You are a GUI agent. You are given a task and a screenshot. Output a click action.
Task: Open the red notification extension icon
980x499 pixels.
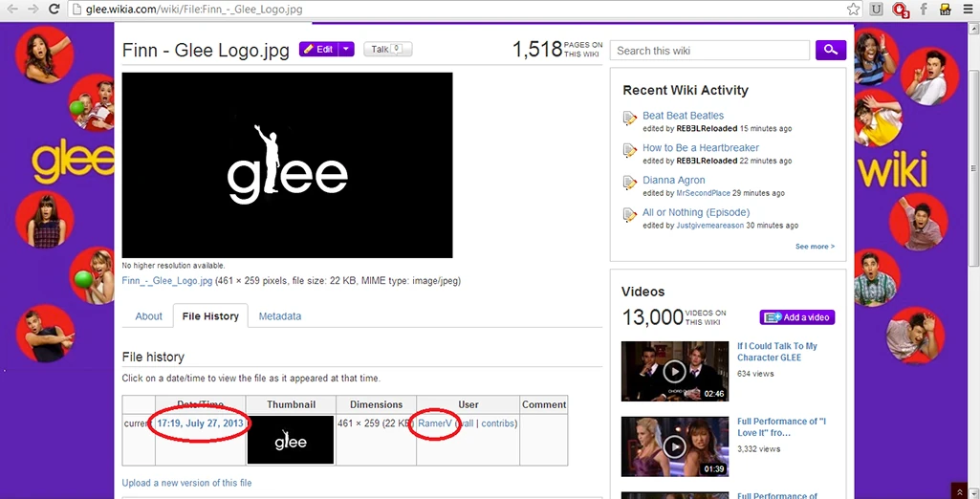[900, 10]
